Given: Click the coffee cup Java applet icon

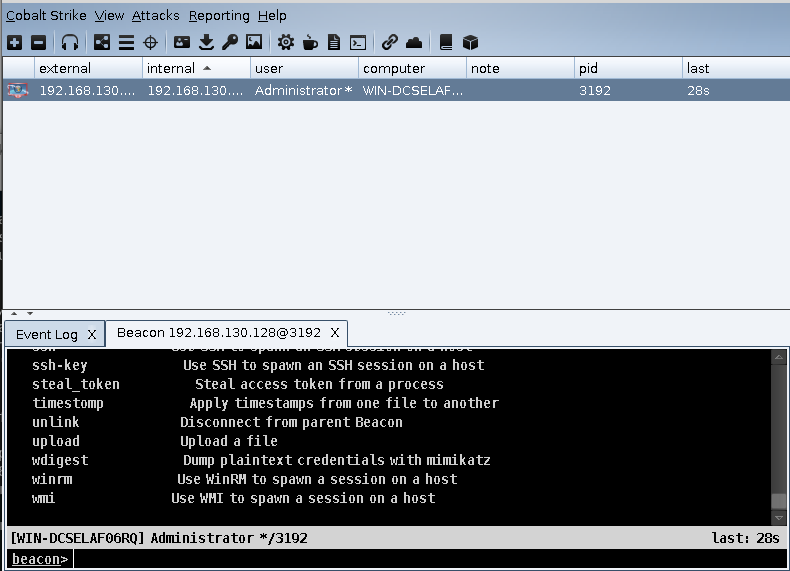Looking at the screenshot, I should tap(310, 42).
